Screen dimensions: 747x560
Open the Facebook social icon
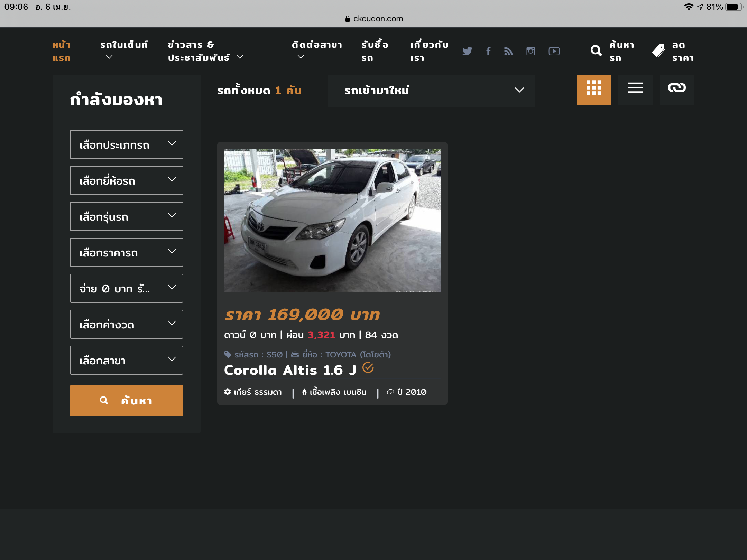488,51
